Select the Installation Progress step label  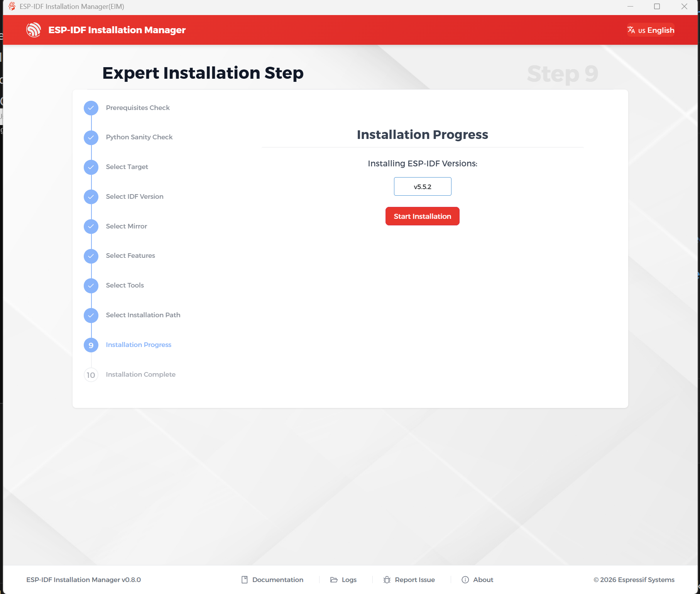point(139,345)
